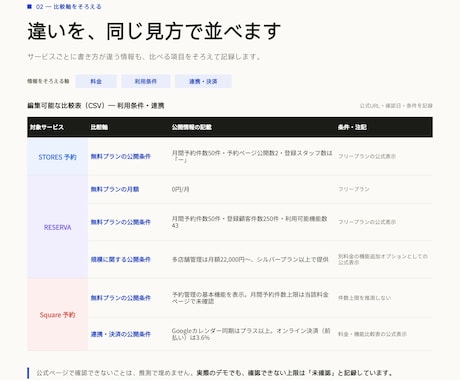Click the note starting 別料金の機能追加オプション
The width and height of the screenshot is (460, 380).
pos(383,259)
